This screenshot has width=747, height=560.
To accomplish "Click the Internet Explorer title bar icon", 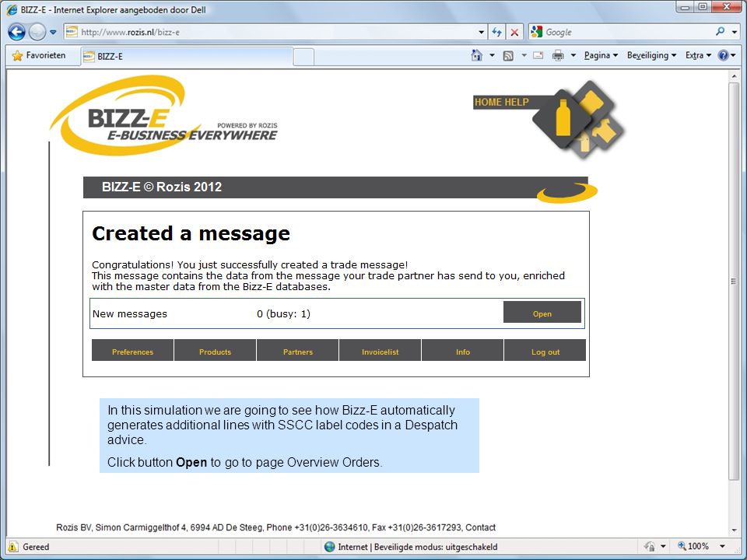I will click(12, 9).
